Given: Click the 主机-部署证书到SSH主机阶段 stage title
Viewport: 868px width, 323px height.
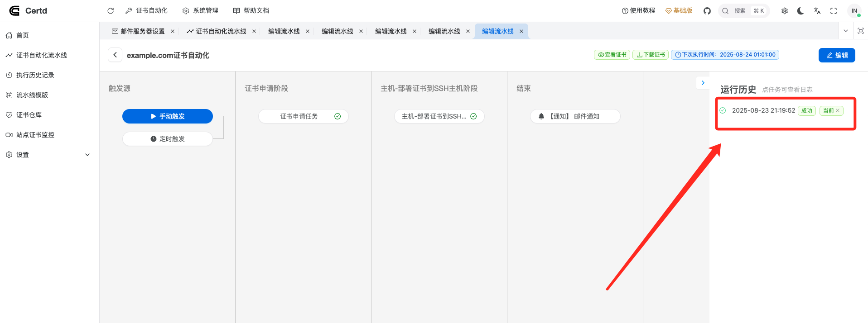Looking at the screenshot, I should click(x=429, y=88).
